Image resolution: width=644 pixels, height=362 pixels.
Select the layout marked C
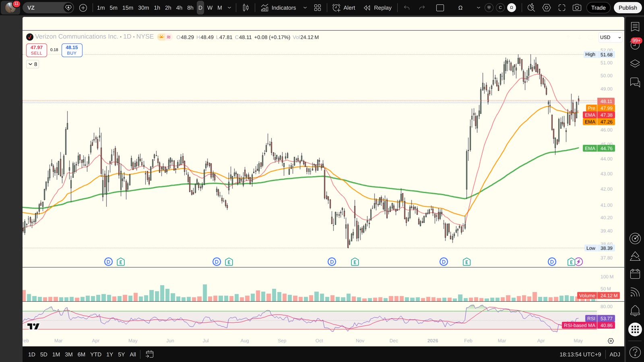[x=500, y=8]
